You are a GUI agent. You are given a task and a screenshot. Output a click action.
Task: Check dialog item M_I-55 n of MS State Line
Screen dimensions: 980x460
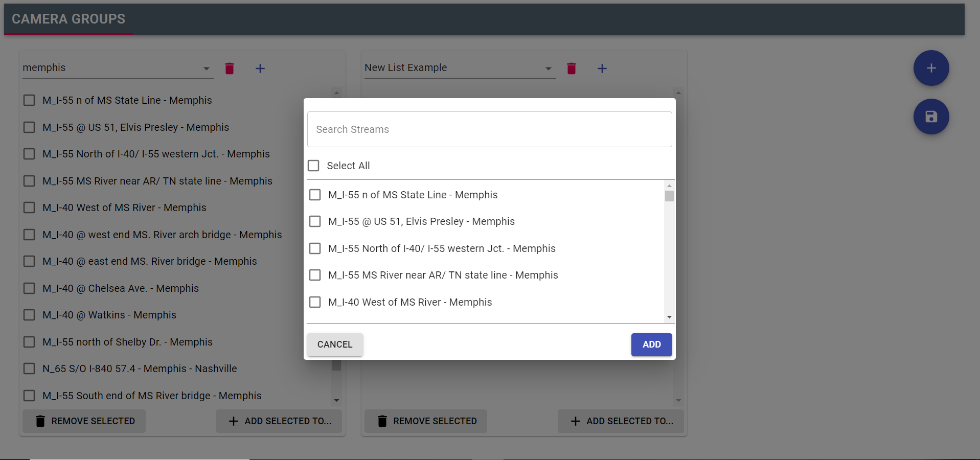(x=315, y=195)
